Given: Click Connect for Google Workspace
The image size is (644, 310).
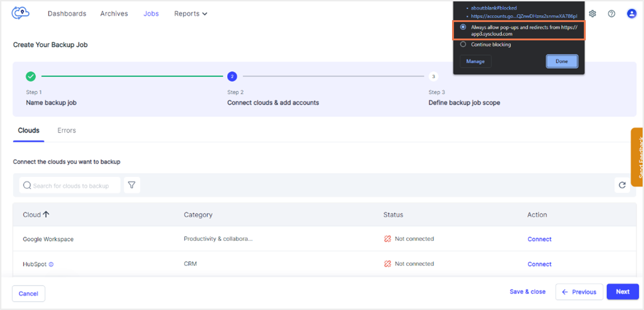Looking at the screenshot, I should pos(539,239).
